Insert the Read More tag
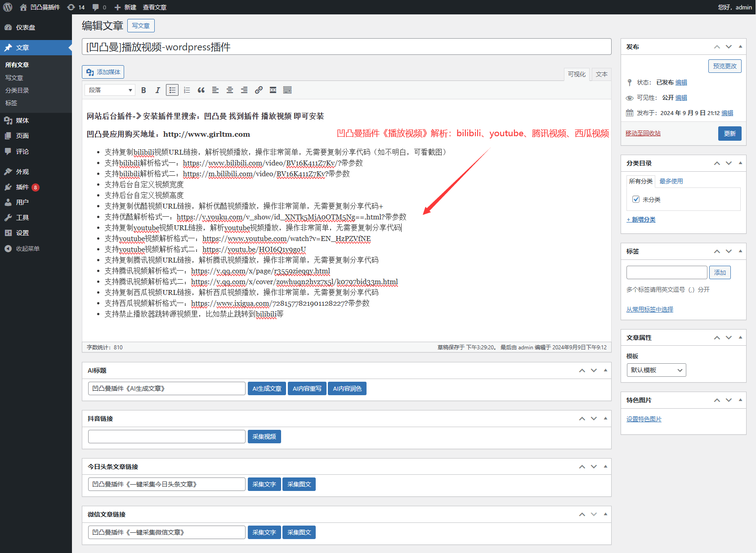The width and height of the screenshot is (756, 553). 273,90
